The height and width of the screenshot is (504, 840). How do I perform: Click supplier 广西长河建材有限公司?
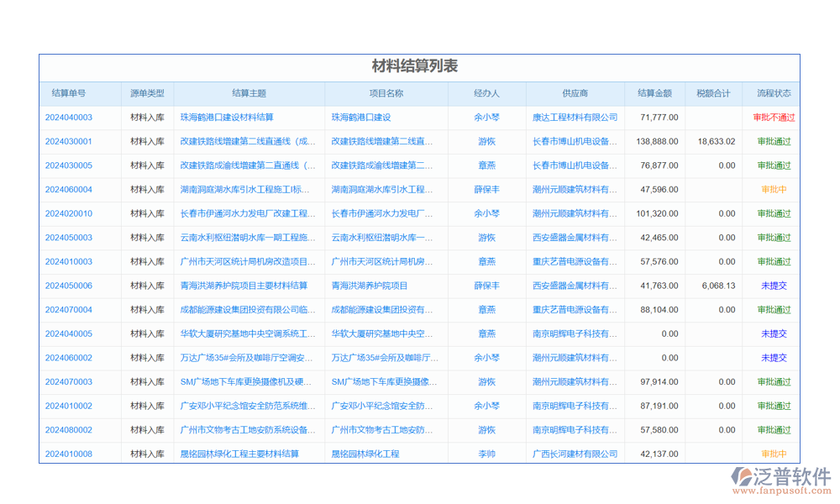click(575, 454)
